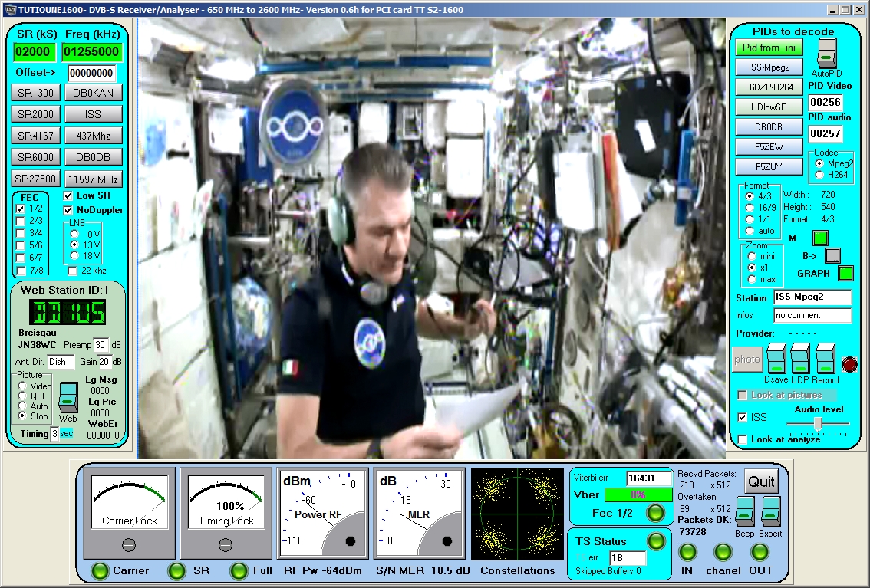Image resolution: width=870 pixels, height=588 pixels.
Task: Click the Audio level slider
Action: click(x=819, y=423)
